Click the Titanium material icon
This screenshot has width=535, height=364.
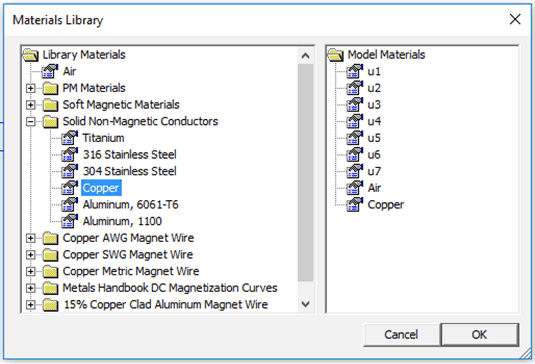coord(70,138)
